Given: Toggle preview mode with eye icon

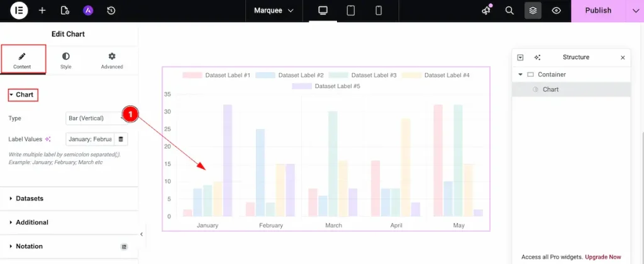Looking at the screenshot, I should [x=556, y=11].
